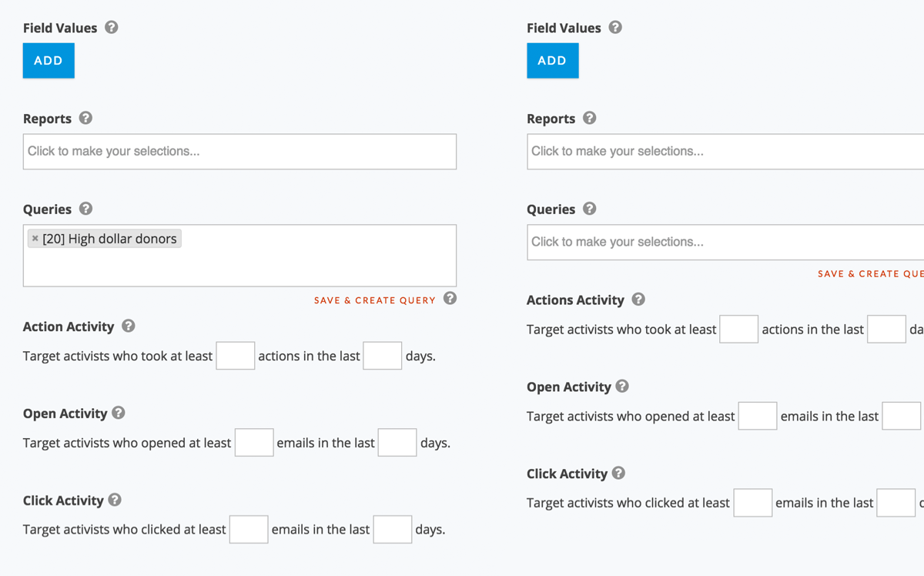Screen dimensions: 924x576
Task: Click the left Save & Create Query link
Action: click(x=374, y=300)
